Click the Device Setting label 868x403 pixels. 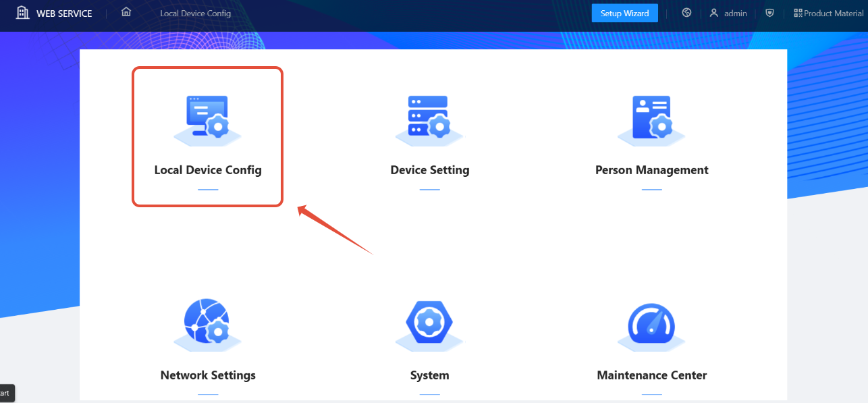point(430,170)
